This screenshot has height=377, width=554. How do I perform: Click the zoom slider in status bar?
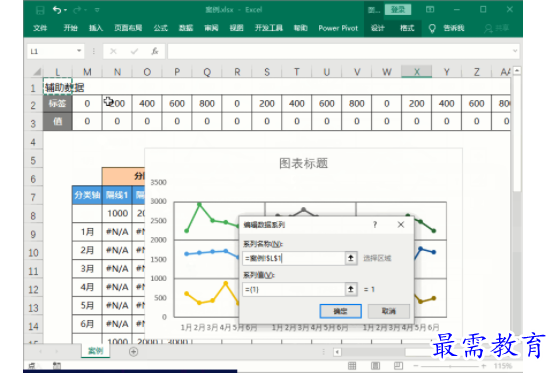point(450,366)
